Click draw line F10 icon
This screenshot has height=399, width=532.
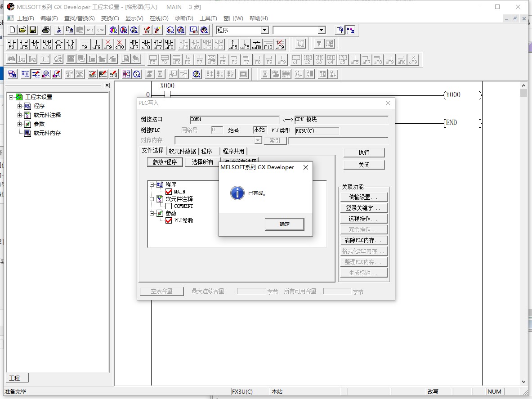pos(268,44)
